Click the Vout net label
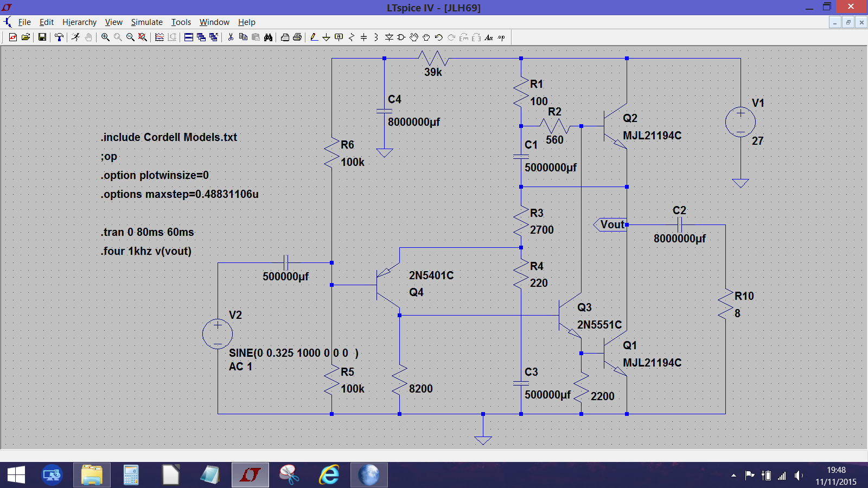 pos(612,224)
